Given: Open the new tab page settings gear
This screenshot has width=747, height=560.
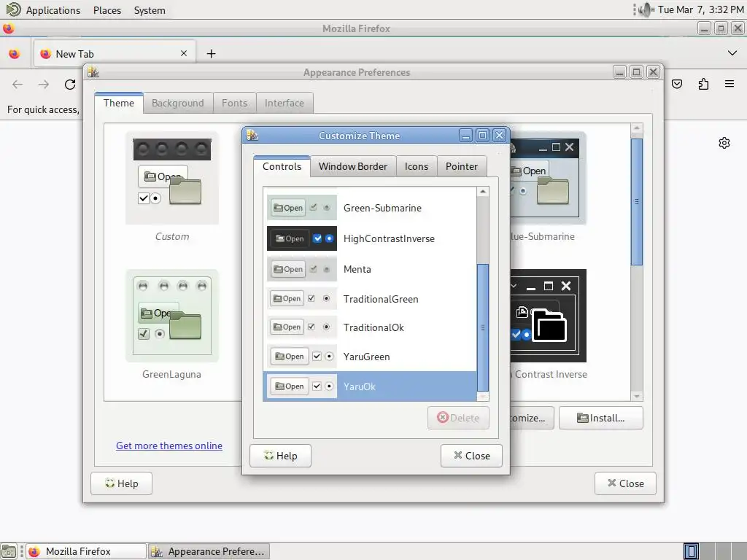Looking at the screenshot, I should click(724, 143).
